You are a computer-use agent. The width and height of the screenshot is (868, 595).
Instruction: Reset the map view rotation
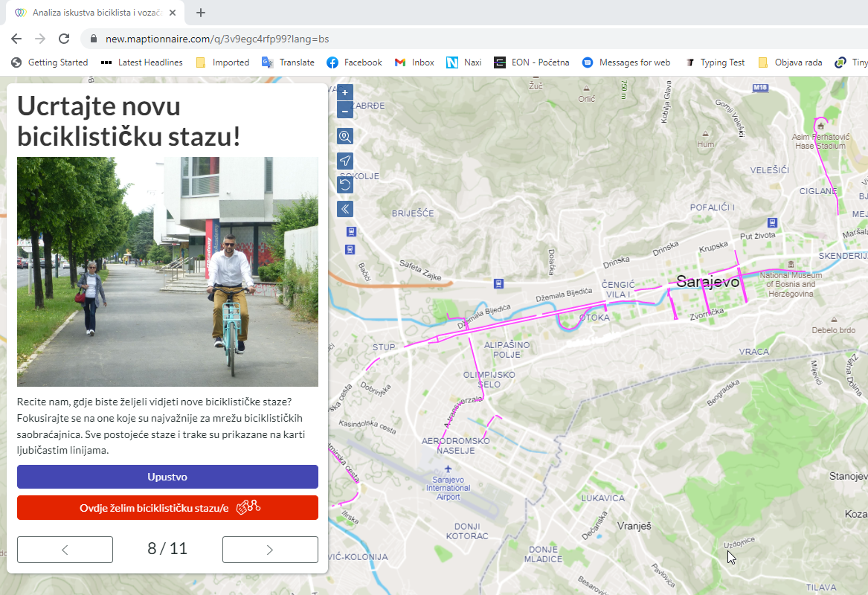click(x=345, y=184)
